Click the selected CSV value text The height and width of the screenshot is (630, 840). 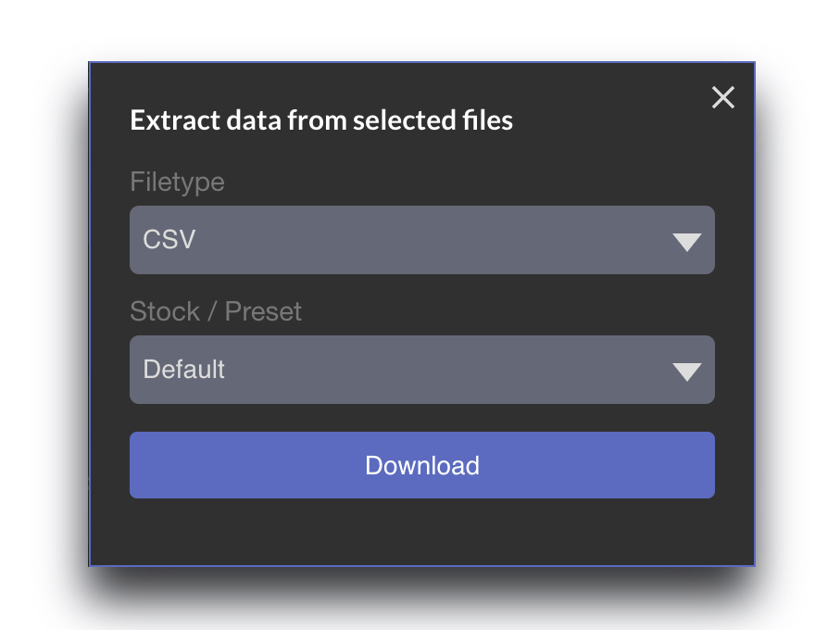[x=169, y=239]
